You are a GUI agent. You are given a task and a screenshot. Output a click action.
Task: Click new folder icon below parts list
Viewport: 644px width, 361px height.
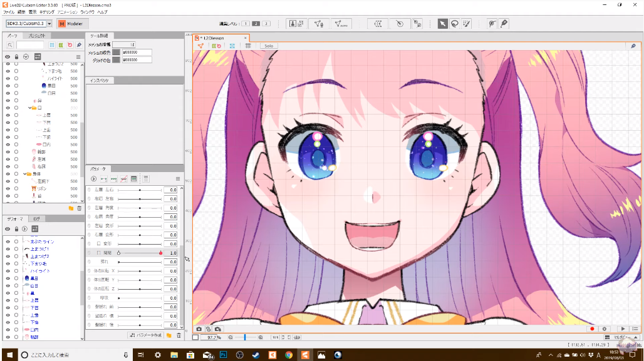(71, 208)
